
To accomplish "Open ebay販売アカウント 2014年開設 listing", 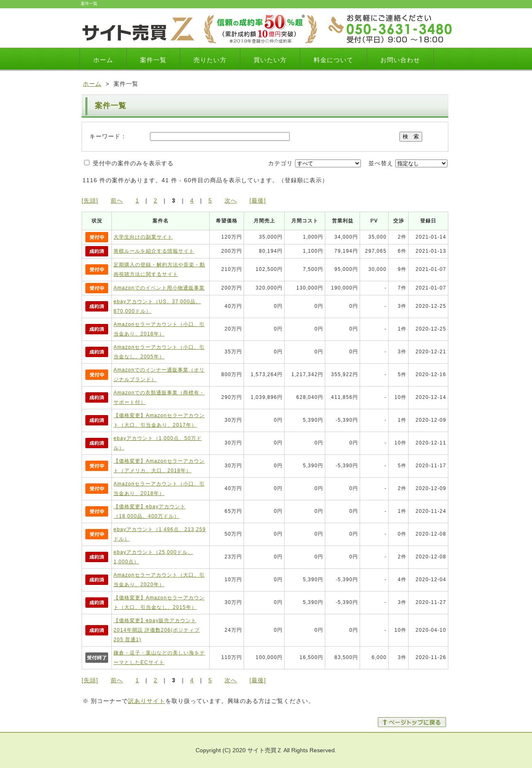I will point(157,630).
